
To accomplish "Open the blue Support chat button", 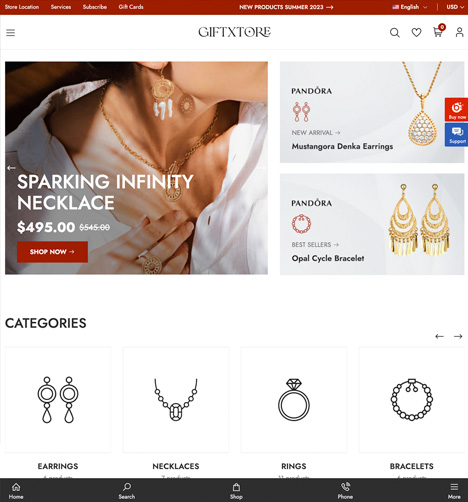I will pyautogui.click(x=456, y=135).
